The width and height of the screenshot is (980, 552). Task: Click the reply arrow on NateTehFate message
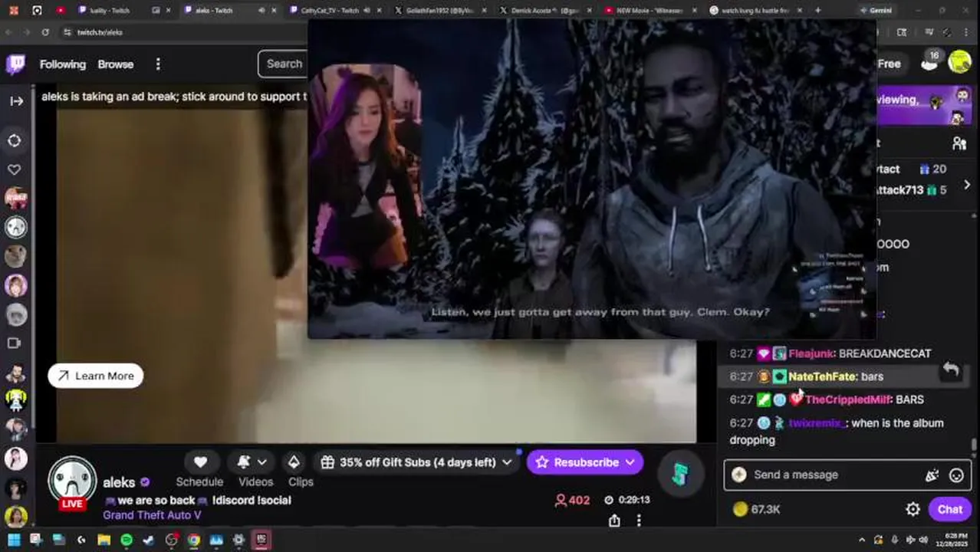coord(951,370)
